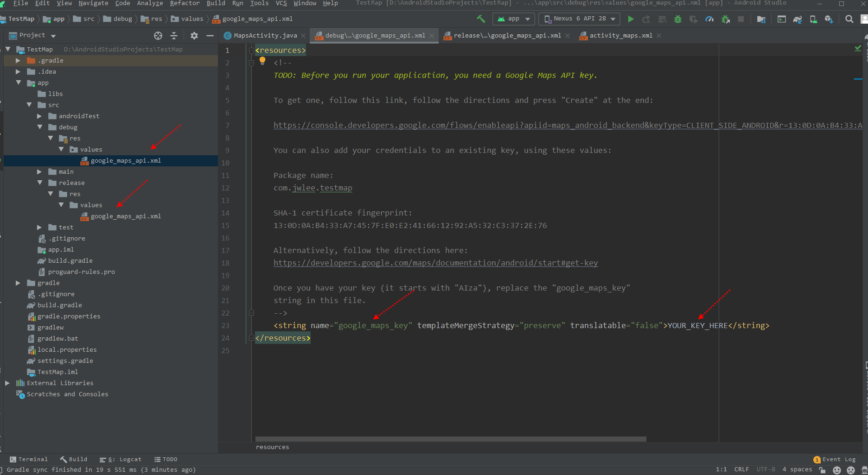Expand the main folder

tap(39, 171)
